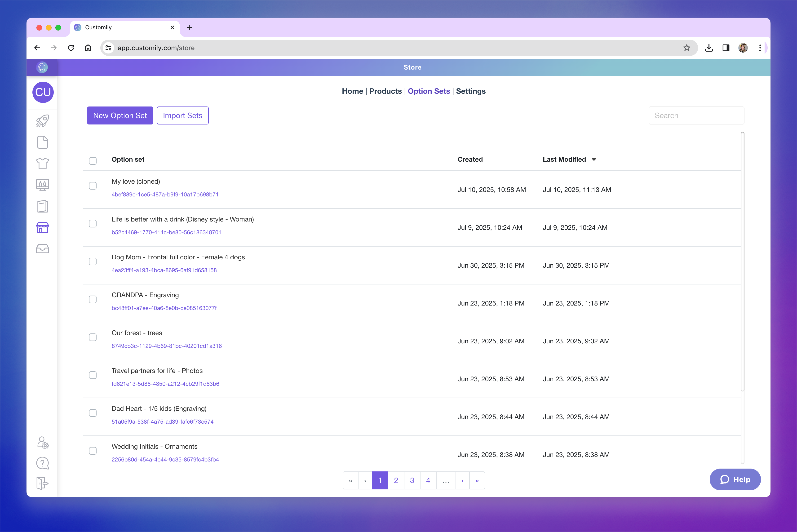Click the inbox tray sidebar icon
This screenshot has width=797, height=532.
(42, 249)
